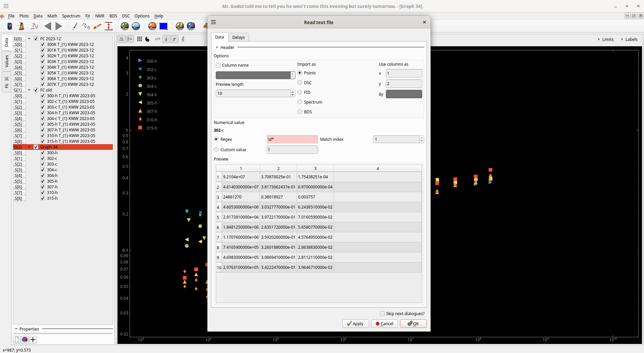
Task: Click the Dalek icon in the toolbar
Action: [21, 26]
